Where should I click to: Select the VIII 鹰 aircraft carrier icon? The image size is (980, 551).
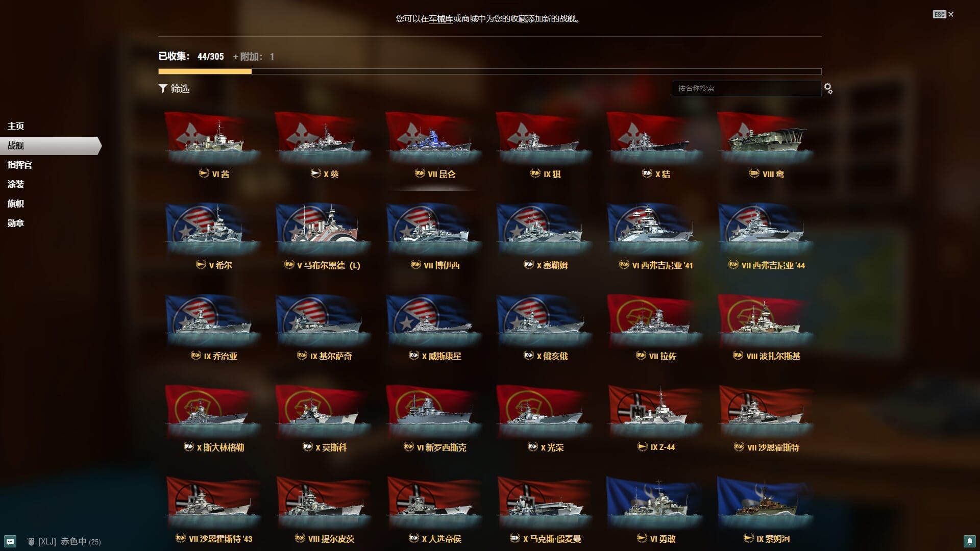click(766, 137)
